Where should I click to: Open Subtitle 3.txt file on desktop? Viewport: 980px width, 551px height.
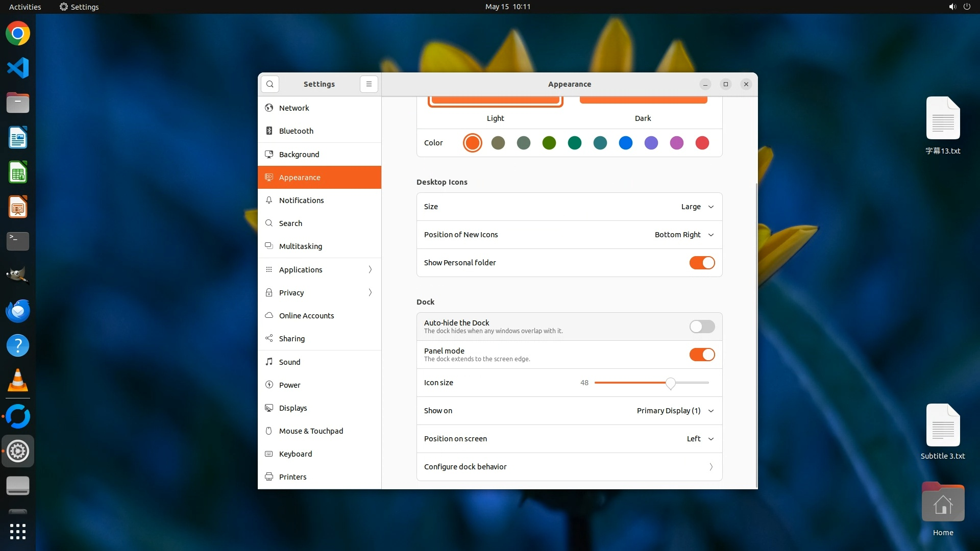point(943,426)
